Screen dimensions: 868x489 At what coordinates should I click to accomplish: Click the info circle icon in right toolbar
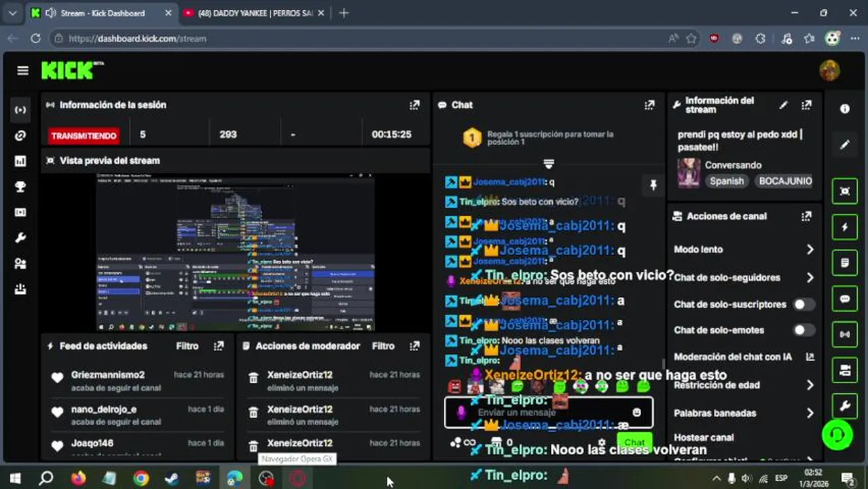[x=845, y=109]
